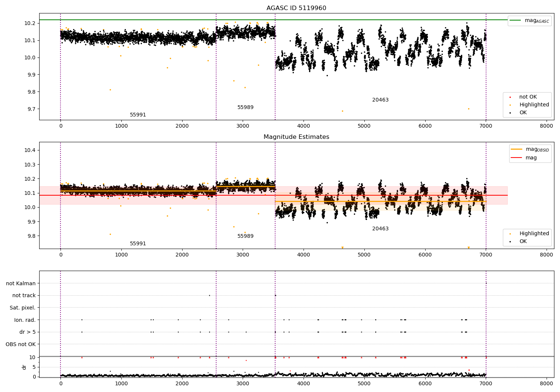Viewport: 560px width, 392px height.
Task: Click red line sample beside 'mag' legend entry
Action: point(517,158)
